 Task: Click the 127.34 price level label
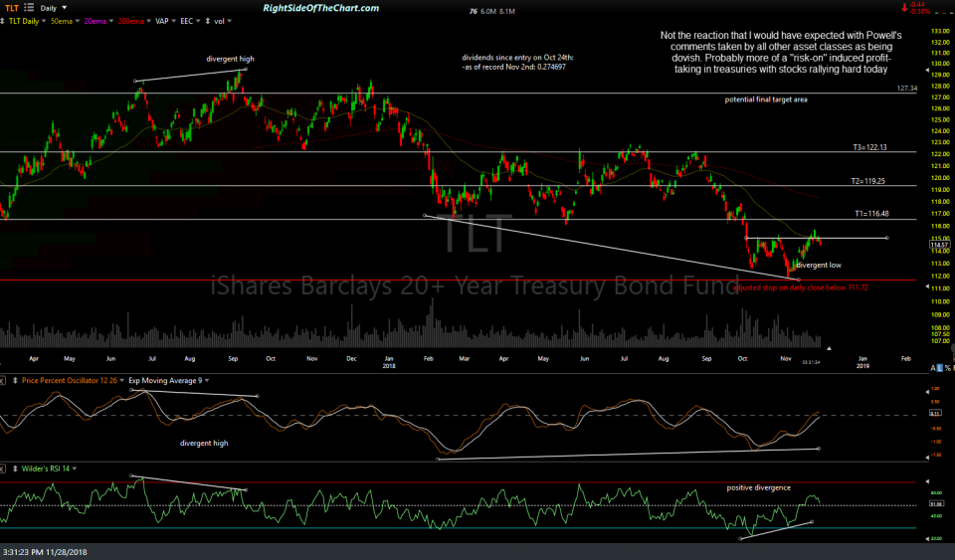907,89
